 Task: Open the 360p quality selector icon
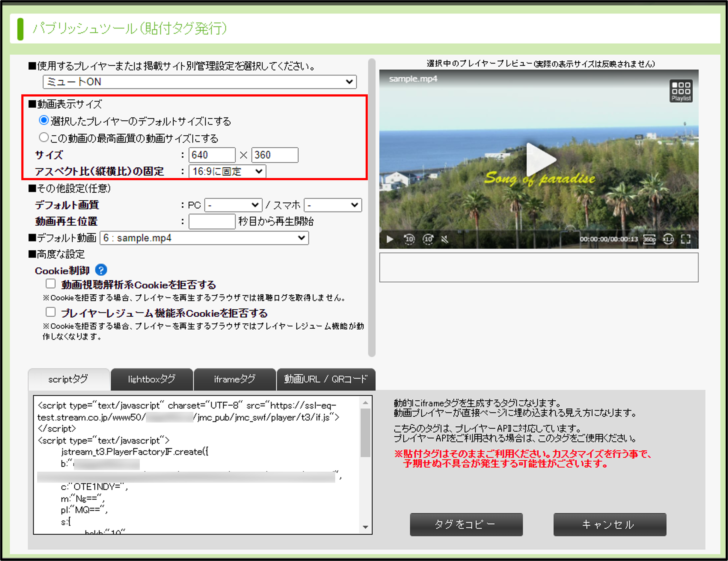click(x=649, y=239)
